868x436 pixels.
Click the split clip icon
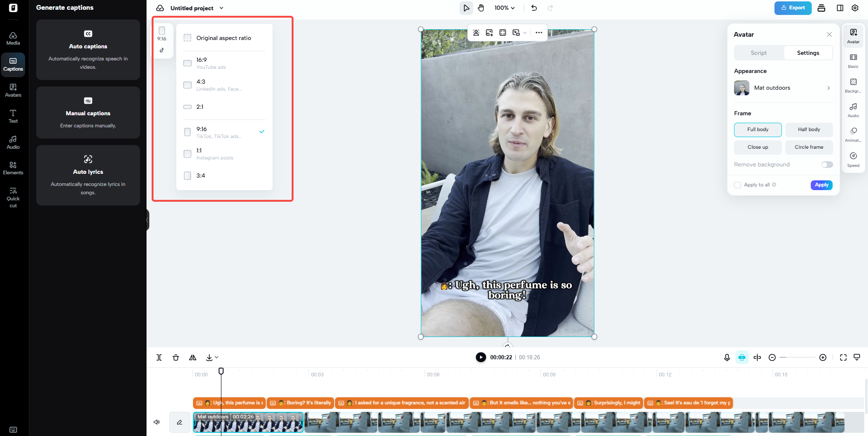[x=159, y=357]
